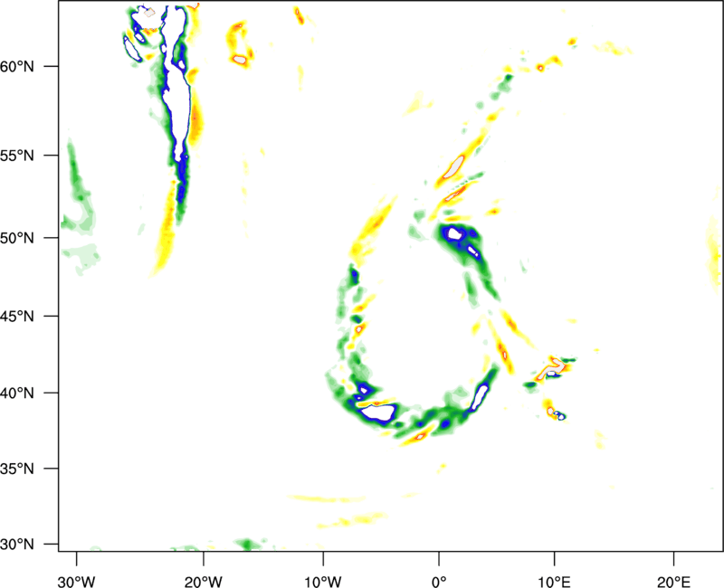Click the 20°E longitude label
This screenshot has height=588, width=724.
(x=673, y=582)
